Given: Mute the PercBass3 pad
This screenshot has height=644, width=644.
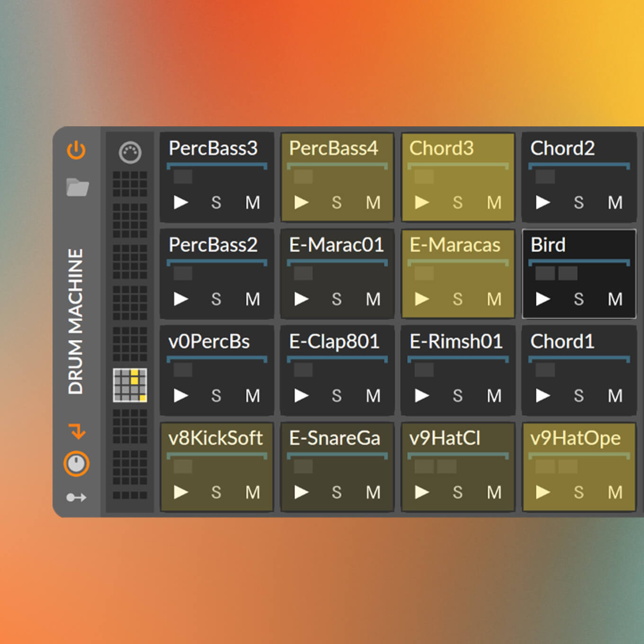Looking at the screenshot, I should (x=252, y=203).
